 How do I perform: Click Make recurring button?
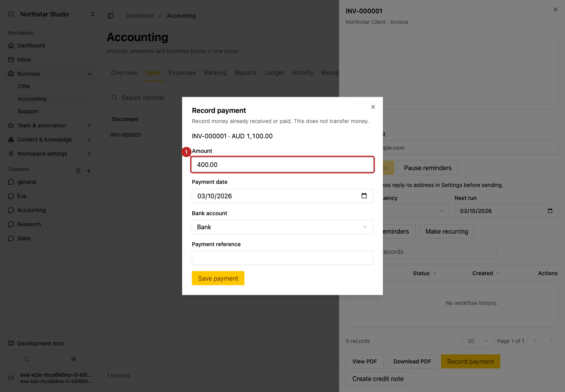447,231
